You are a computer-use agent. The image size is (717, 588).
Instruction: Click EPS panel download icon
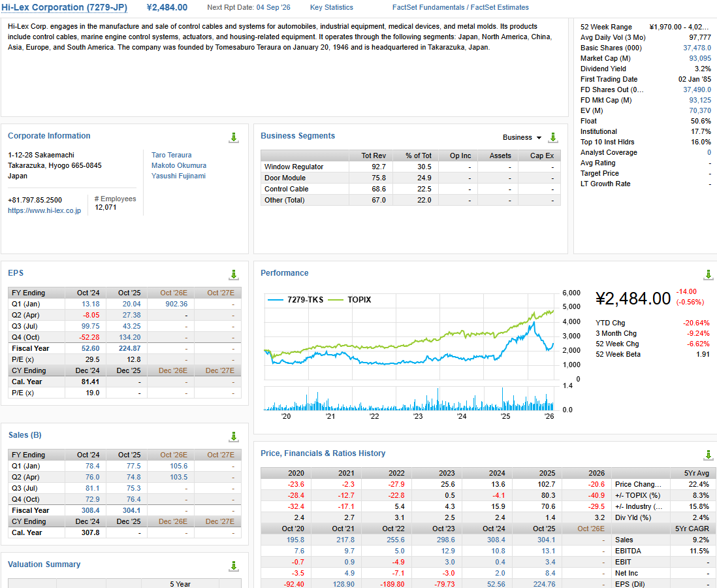click(234, 274)
